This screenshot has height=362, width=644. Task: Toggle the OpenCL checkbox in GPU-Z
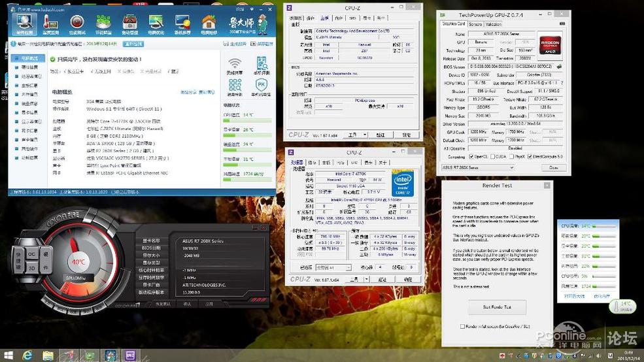coord(471,156)
